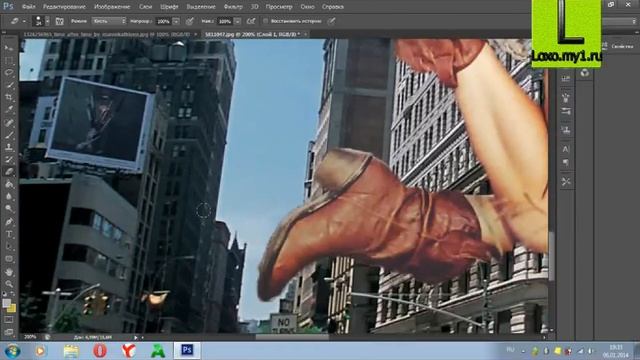Switch to the document tab at 200%

255,35
